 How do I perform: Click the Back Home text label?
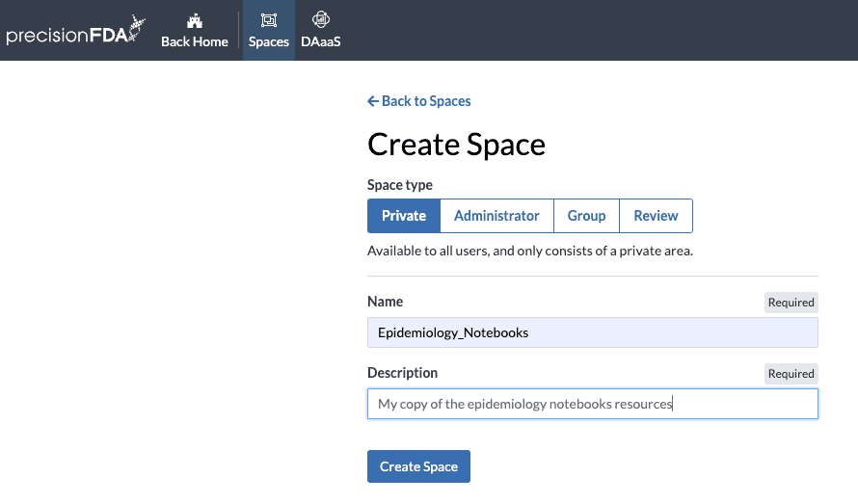click(x=195, y=42)
